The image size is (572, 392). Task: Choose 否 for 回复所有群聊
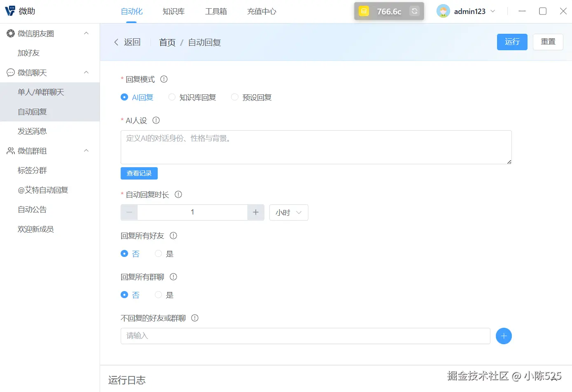click(x=130, y=295)
